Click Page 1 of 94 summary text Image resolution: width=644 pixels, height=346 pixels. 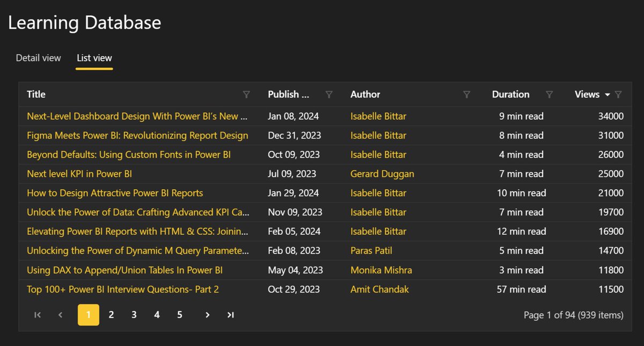point(574,315)
